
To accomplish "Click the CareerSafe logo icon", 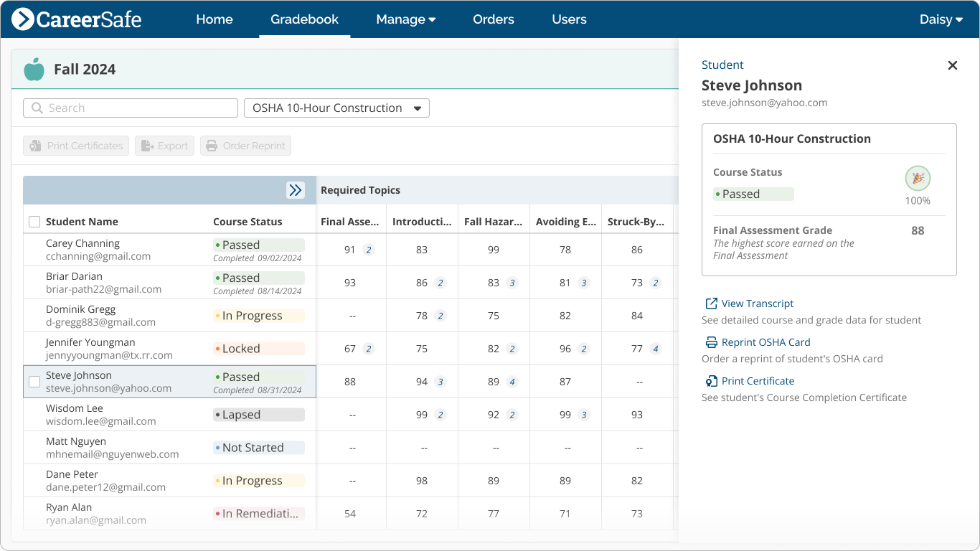I will coord(22,19).
